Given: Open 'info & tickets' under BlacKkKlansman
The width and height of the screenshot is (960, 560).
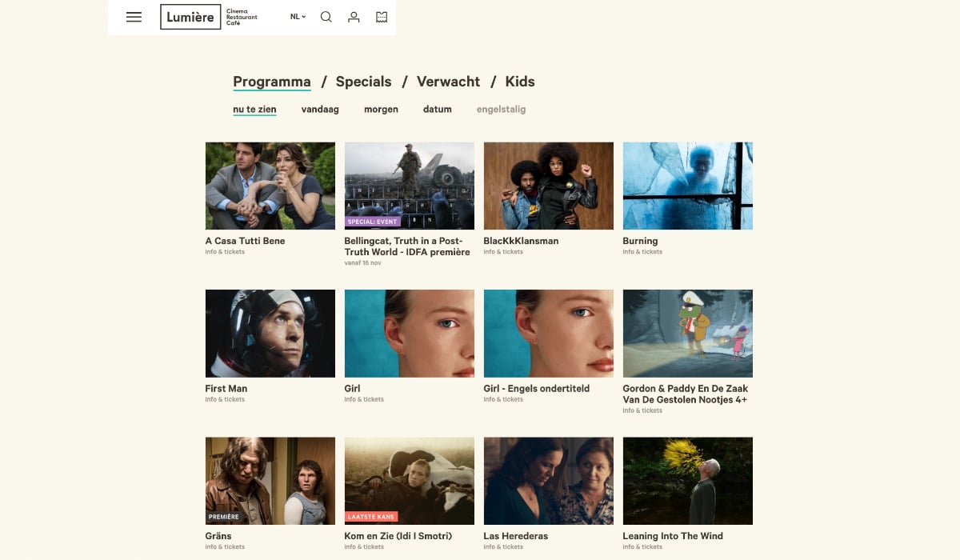Looking at the screenshot, I should [x=503, y=252].
